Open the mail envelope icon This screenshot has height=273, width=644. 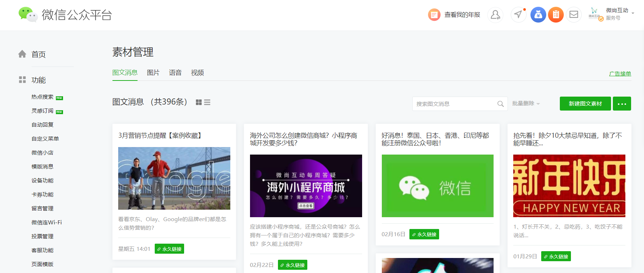coord(574,15)
